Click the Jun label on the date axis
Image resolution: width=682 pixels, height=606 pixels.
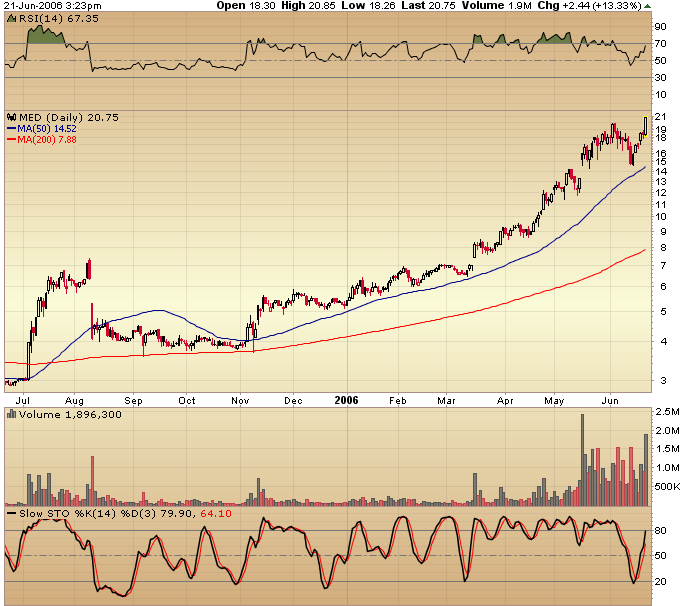coord(610,401)
